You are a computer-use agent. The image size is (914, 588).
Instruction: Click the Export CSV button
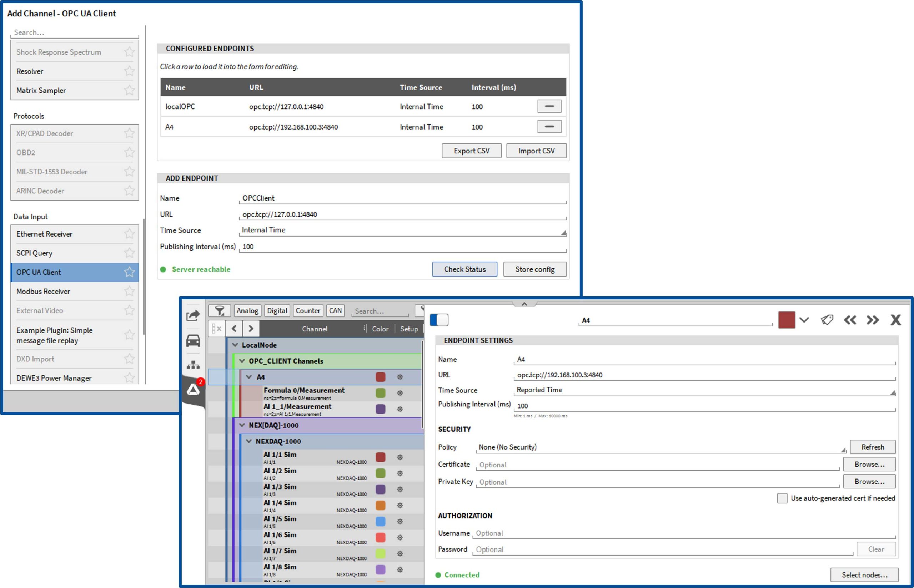tap(471, 151)
